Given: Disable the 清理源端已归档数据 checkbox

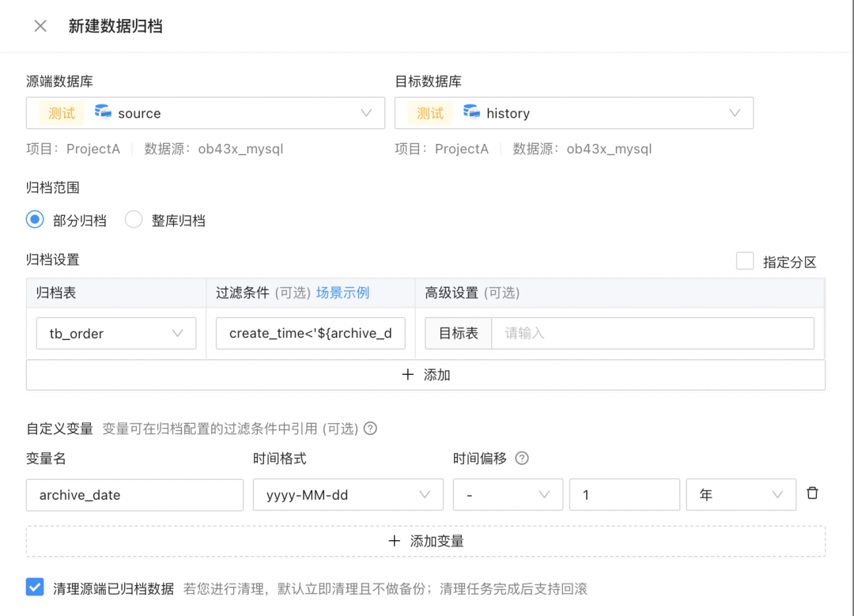Looking at the screenshot, I should pos(33,588).
